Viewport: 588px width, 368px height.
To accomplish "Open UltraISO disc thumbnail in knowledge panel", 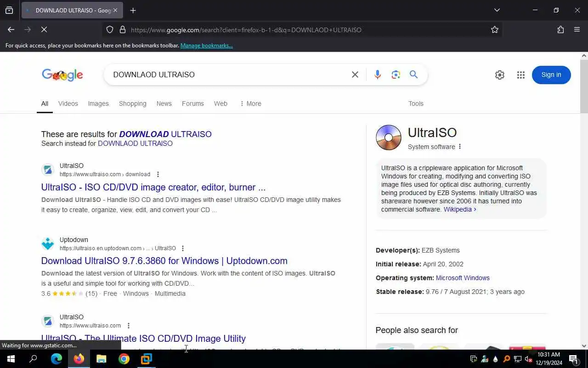I will [389, 138].
